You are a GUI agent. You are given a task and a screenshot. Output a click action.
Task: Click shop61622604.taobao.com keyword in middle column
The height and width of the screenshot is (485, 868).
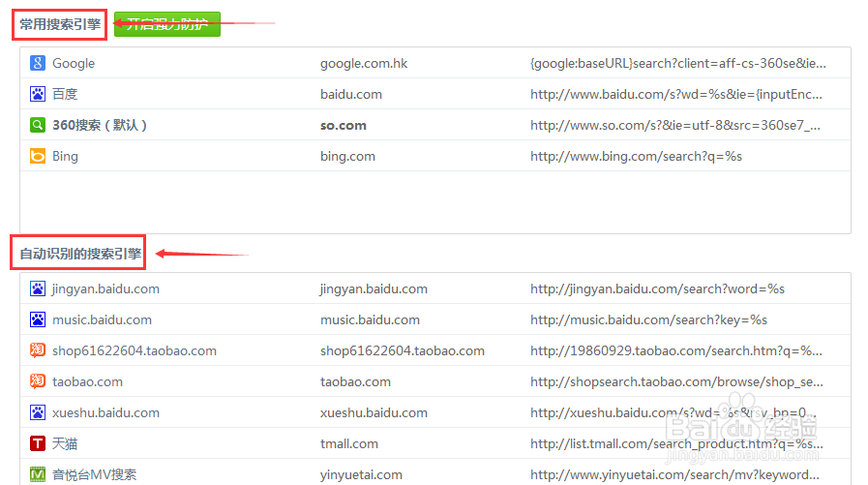coord(403,351)
